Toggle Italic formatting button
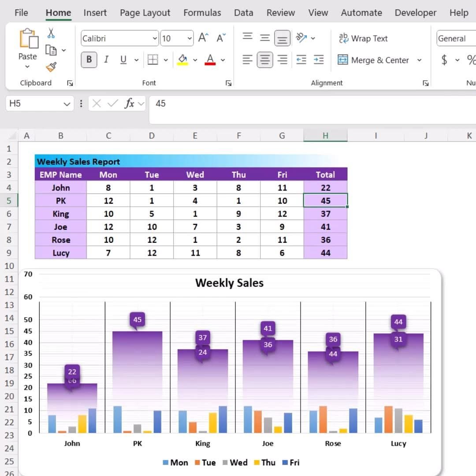 (x=106, y=59)
